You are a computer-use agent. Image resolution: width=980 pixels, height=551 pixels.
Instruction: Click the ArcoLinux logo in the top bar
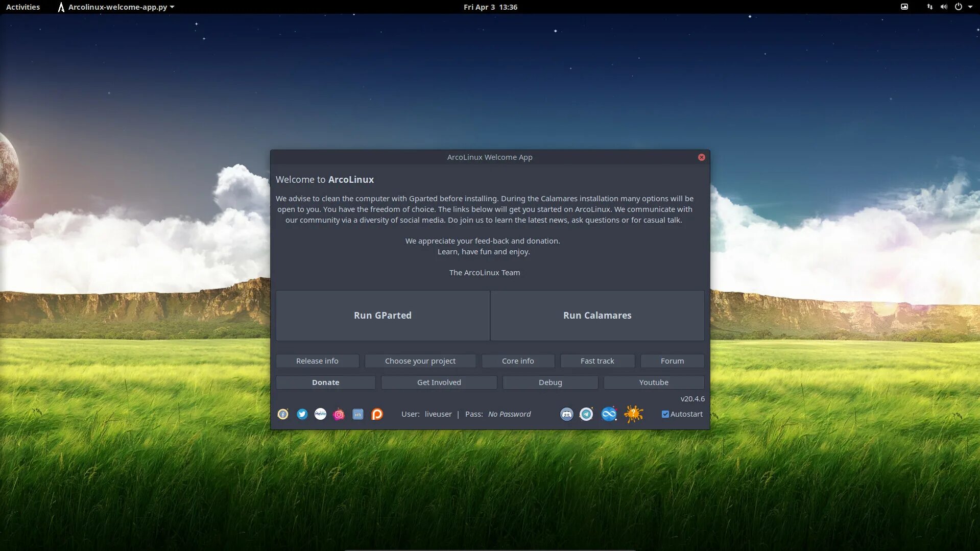click(61, 7)
